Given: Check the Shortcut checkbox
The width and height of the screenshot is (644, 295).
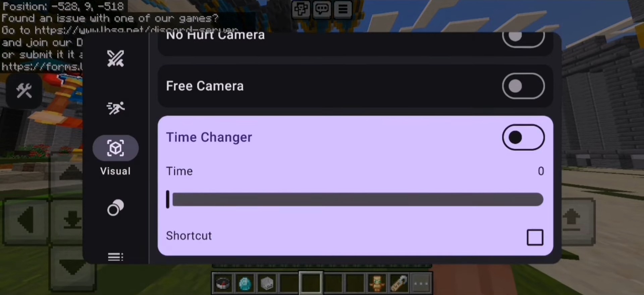Looking at the screenshot, I should click(x=535, y=237).
